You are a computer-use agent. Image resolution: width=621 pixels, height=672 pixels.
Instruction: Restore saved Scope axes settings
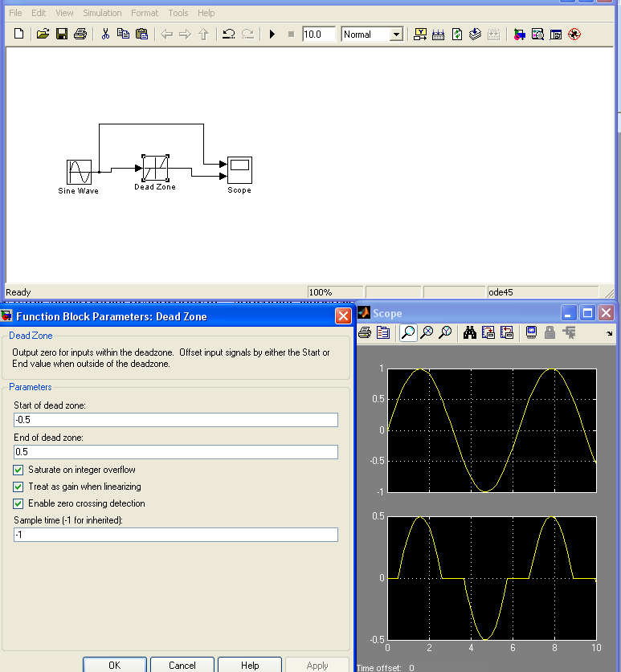pos(506,332)
